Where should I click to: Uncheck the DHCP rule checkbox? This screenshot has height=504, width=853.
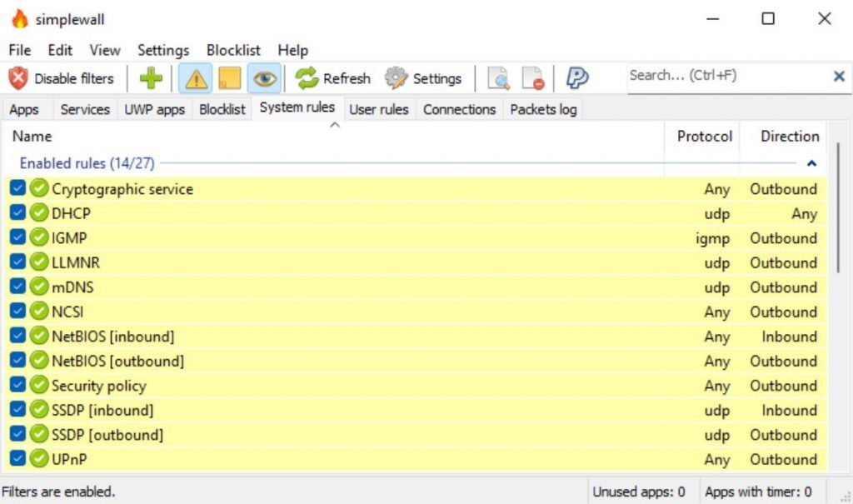[17, 213]
